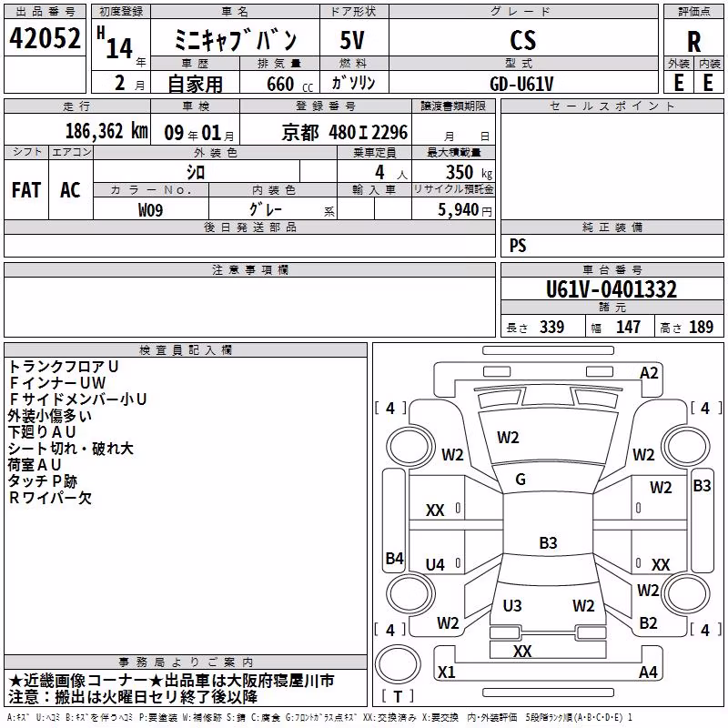The width and height of the screenshot is (728, 728).
Task: Click the front-right wheel circle in diagram
Action: tap(685, 447)
